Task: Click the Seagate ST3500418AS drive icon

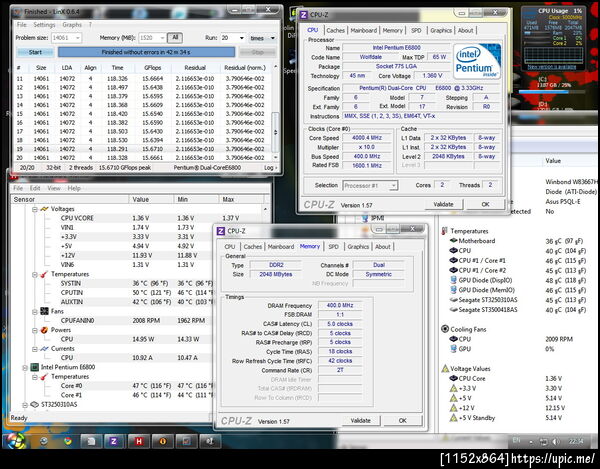Action: pyautogui.click(x=453, y=309)
